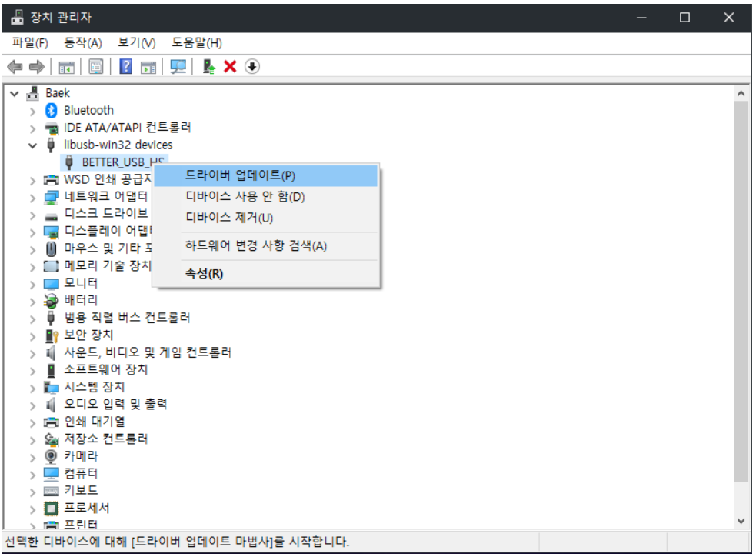Click the 보안 장치 security device icon
Image resolution: width=756 pixels, height=557 pixels.
tap(51, 335)
